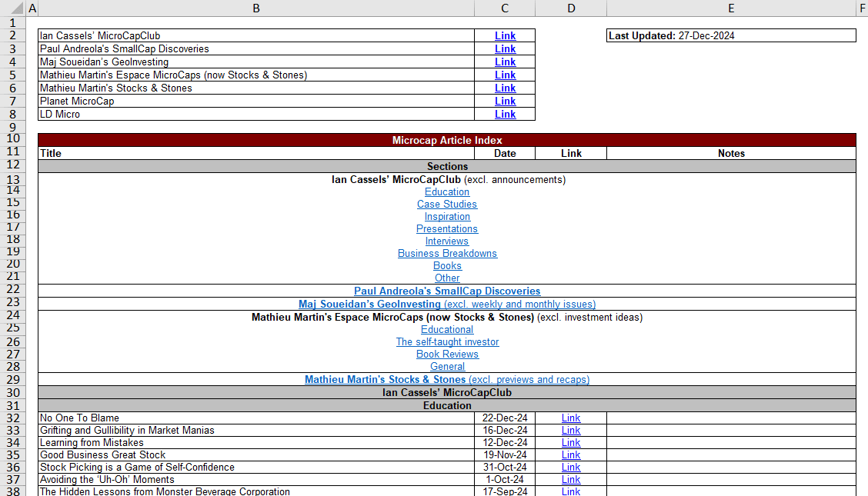
Task: Go to the Book Reviews section
Action: click(447, 355)
